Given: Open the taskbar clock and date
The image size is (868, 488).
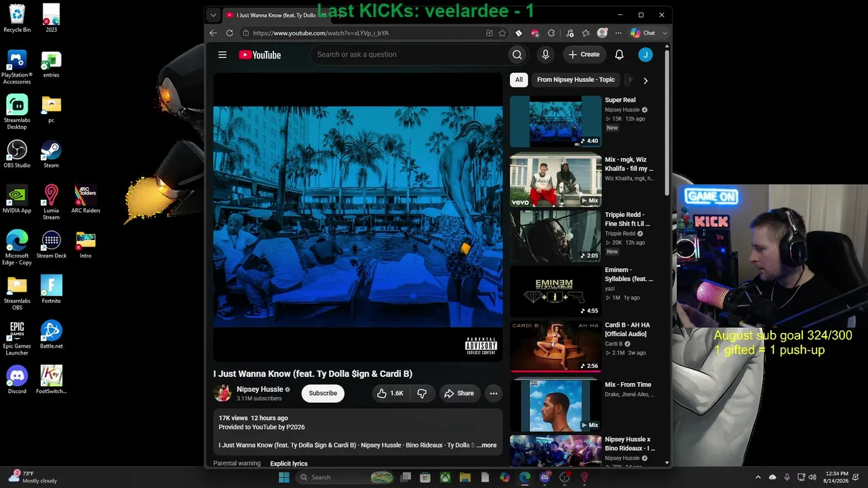Looking at the screenshot, I should coord(837,477).
